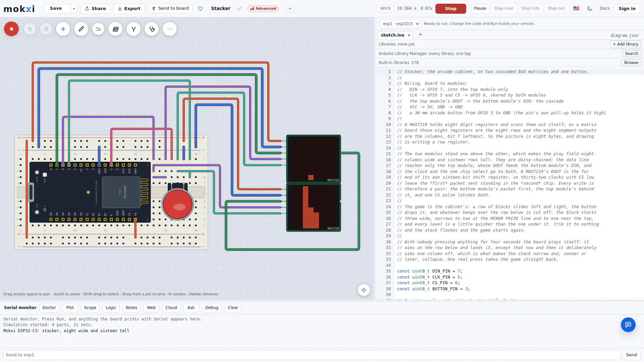Click the red arcade pushbutton on breadboard
Image resolution: width=644 pixels, height=362 pixels.
pyautogui.click(x=178, y=204)
